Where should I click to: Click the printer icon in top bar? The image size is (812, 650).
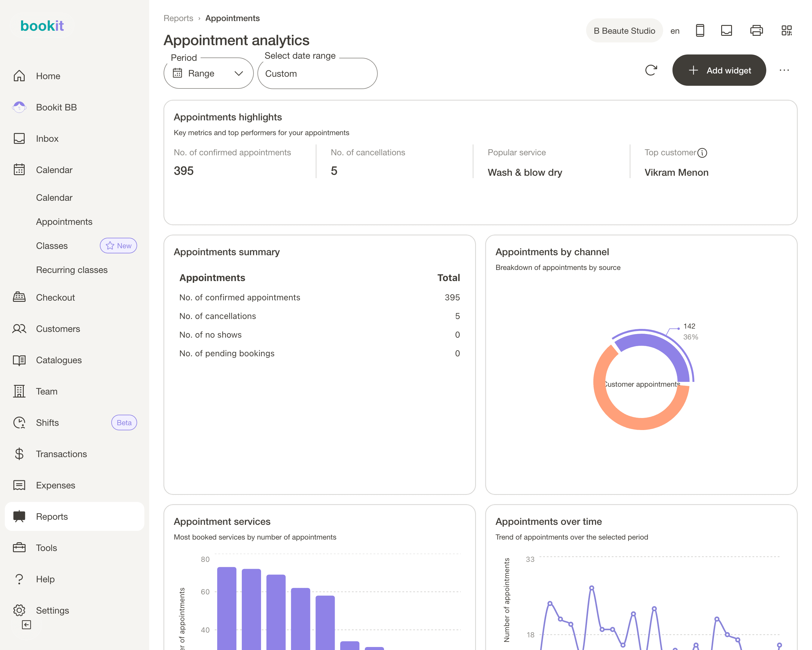click(756, 30)
